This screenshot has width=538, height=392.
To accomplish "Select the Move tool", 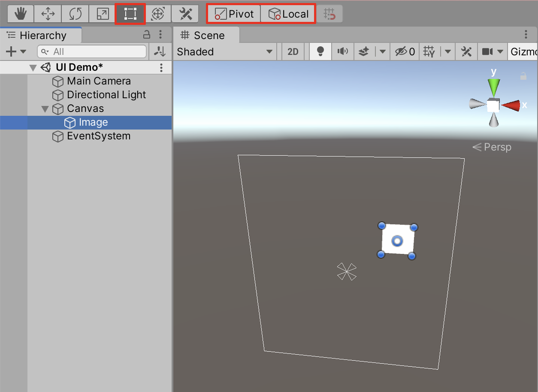I will 48,14.
